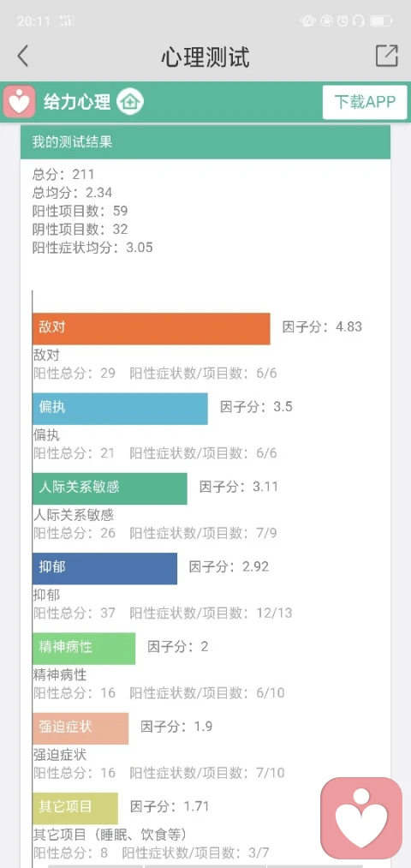Click the 给力心理 brand title

(77, 102)
